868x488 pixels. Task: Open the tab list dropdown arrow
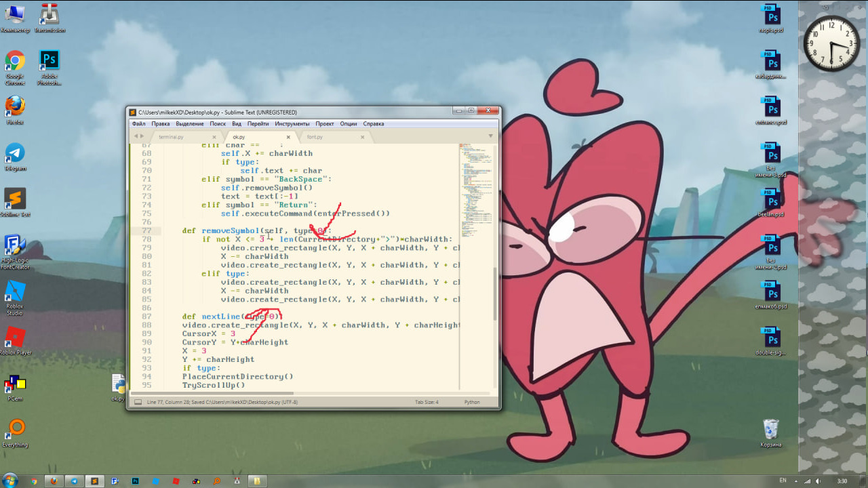(490, 136)
